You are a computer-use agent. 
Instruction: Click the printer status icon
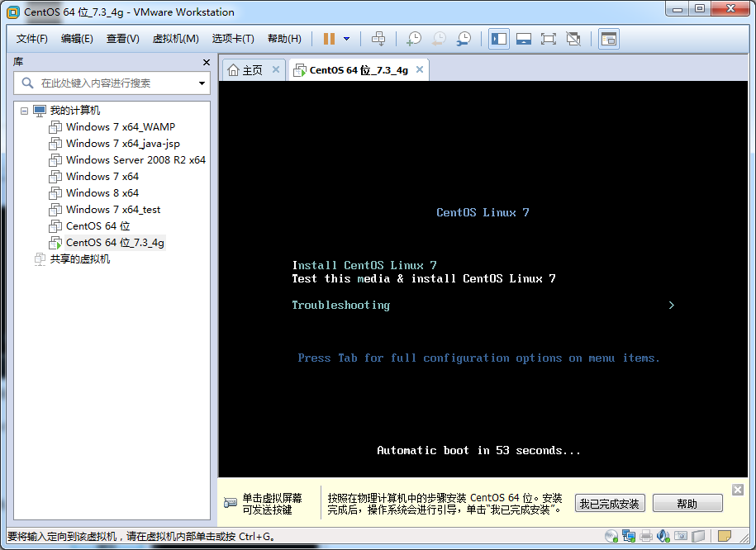(x=646, y=535)
